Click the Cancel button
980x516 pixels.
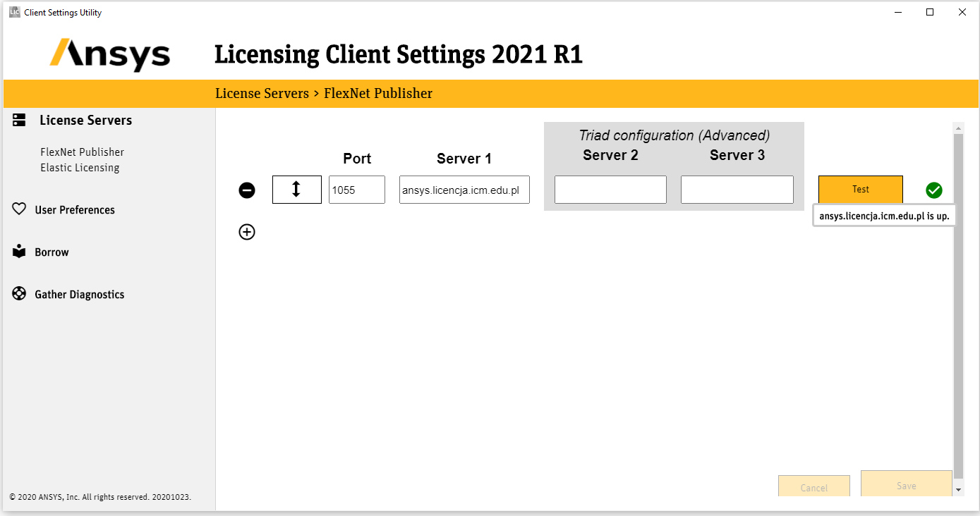coord(814,487)
